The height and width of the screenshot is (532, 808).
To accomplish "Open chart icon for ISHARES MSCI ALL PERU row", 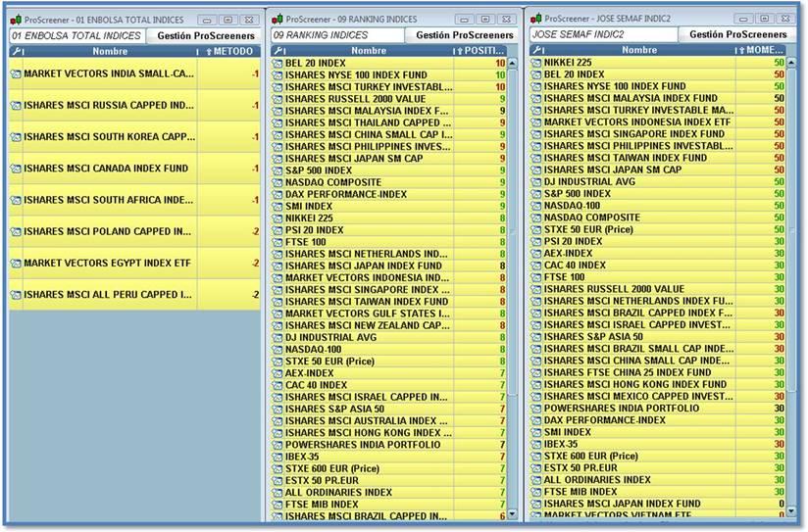I will point(16,295).
